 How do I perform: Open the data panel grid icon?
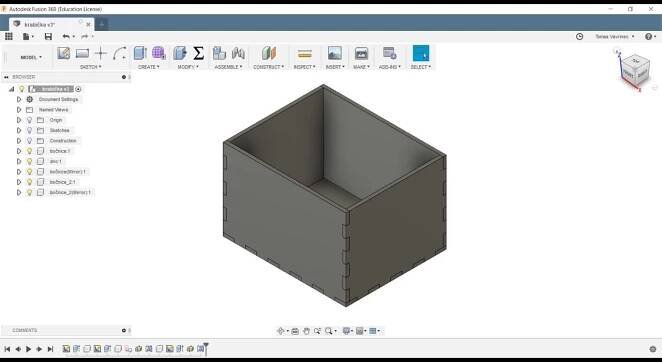8,37
